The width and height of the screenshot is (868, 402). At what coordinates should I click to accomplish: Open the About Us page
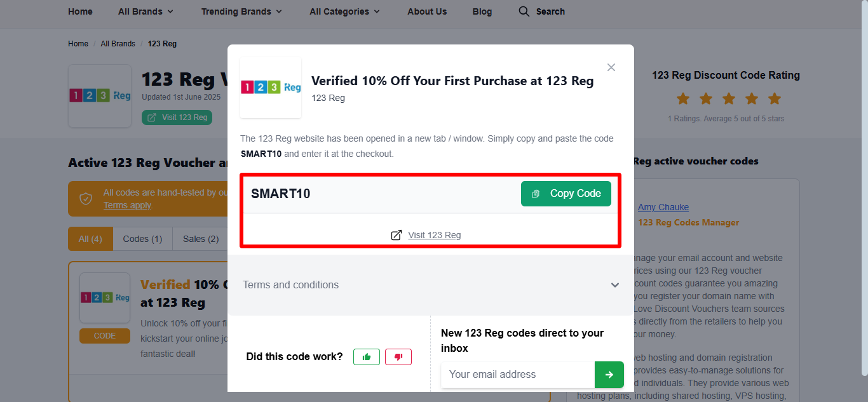(x=427, y=11)
